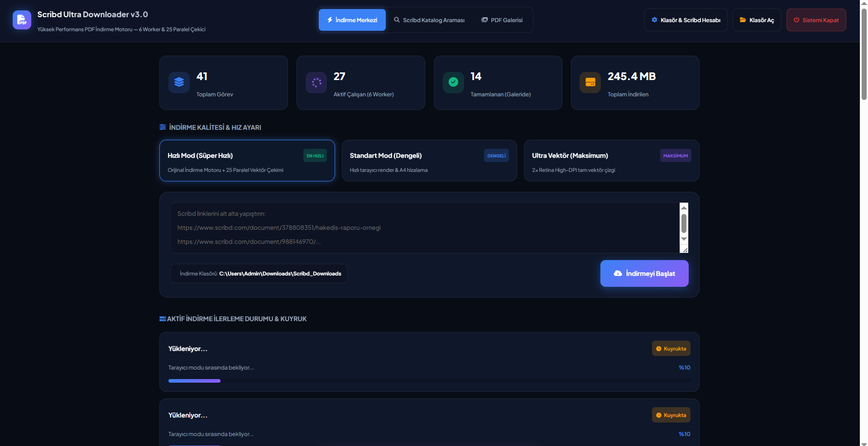Click the "Scribd Ultra Downloader v3.0" title
The image size is (868, 446).
(92, 14)
